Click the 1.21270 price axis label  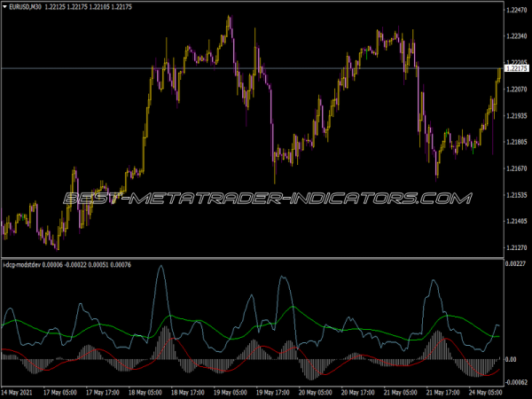(x=515, y=247)
